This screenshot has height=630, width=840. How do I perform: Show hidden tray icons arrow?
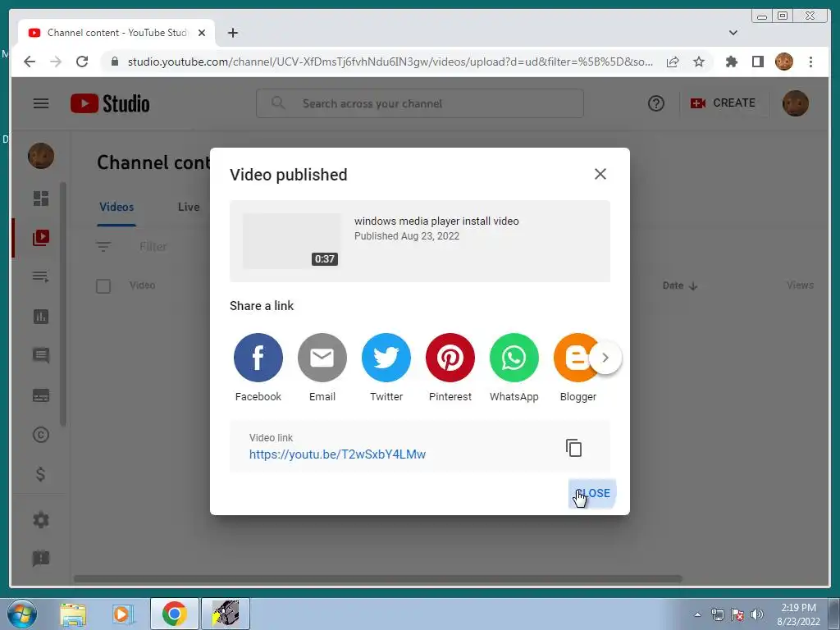click(x=697, y=614)
